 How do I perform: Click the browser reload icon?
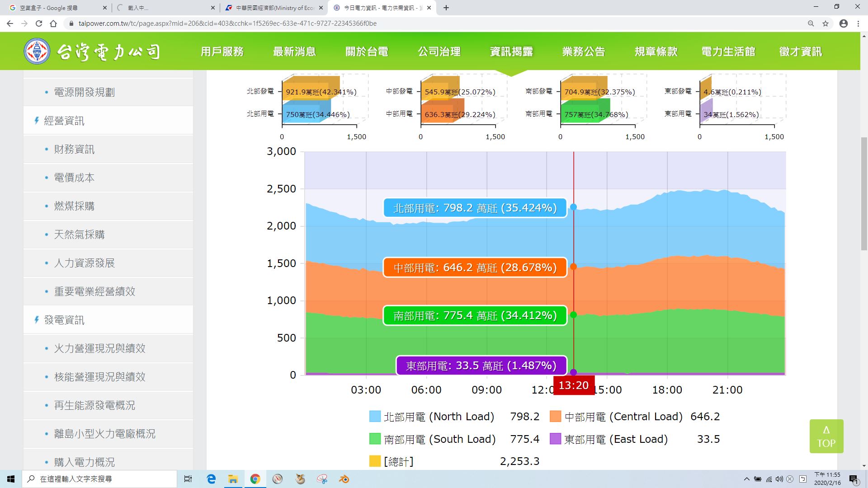pyautogui.click(x=39, y=23)
